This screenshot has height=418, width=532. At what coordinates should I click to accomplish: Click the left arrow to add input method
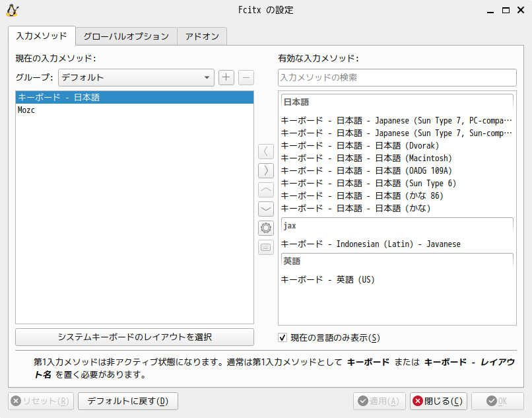[265, 151]
